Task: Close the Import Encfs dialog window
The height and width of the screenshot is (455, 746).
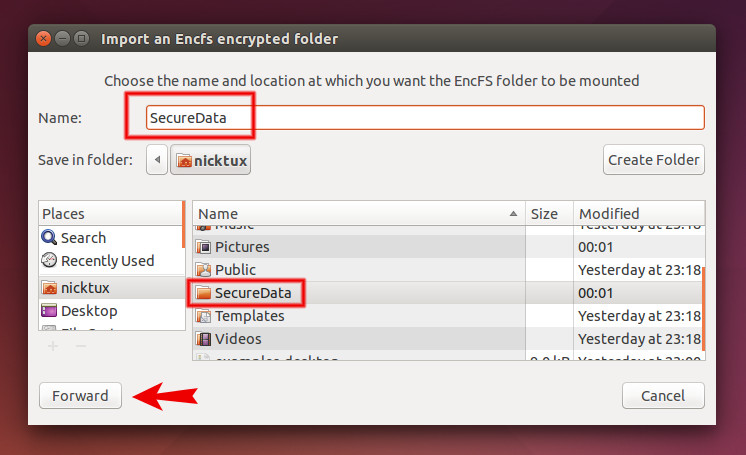Action: click(44, 39)
